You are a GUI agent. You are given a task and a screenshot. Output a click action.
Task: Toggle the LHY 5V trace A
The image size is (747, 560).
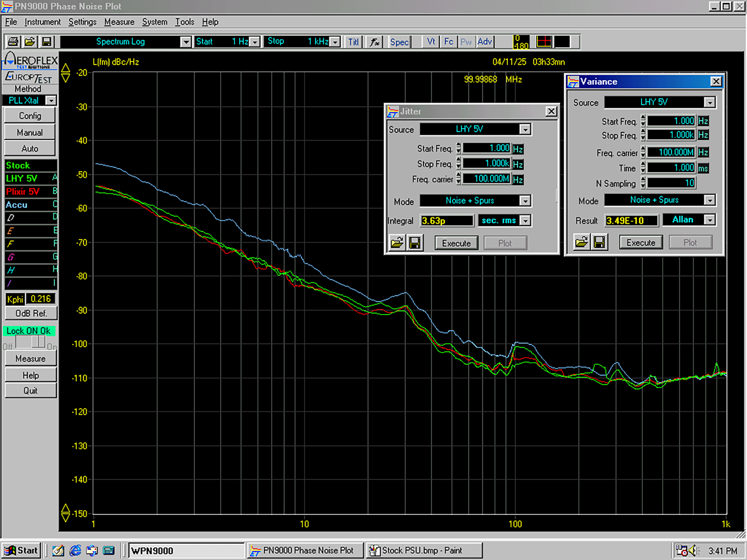coord(31,178)
